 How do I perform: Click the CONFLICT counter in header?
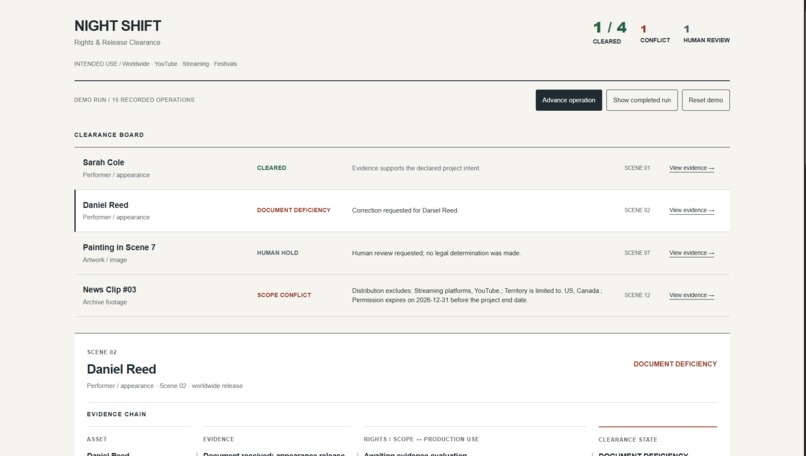pos(655,34)
